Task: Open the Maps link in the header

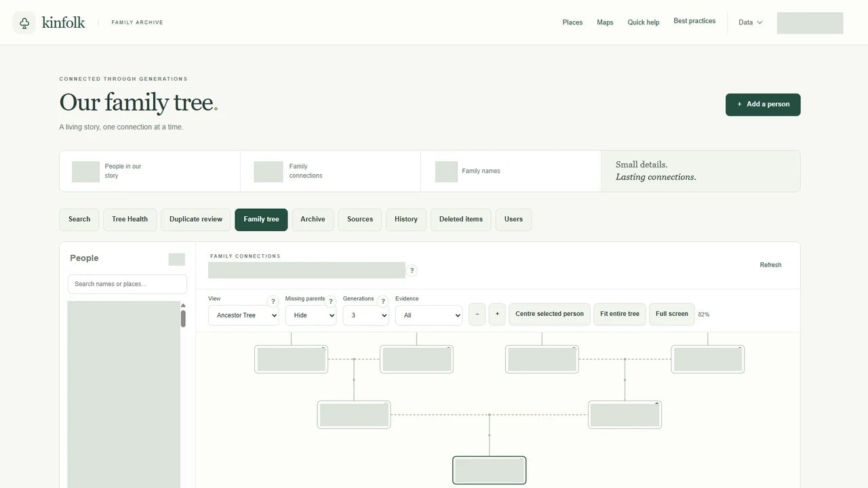Action: point(605,22)
